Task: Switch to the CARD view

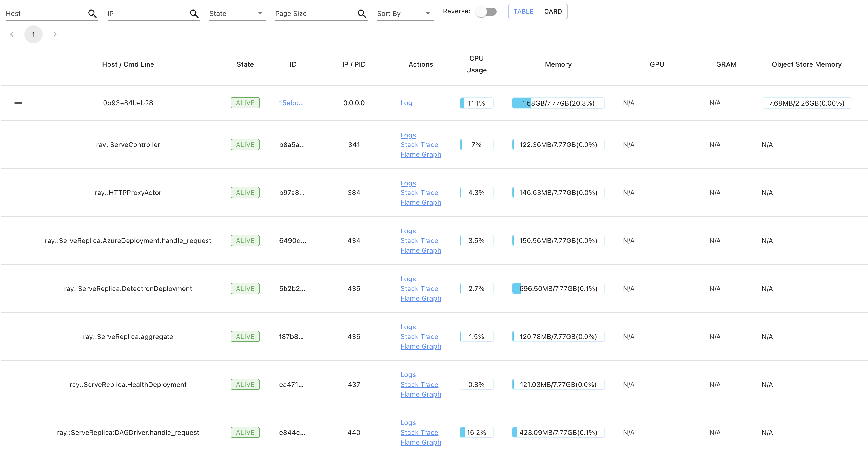Action: click(x=553, y=11)
